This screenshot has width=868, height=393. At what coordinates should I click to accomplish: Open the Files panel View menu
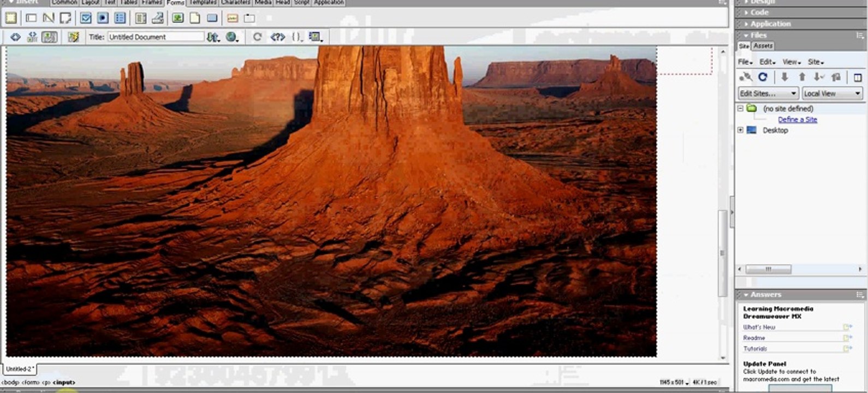791,62
